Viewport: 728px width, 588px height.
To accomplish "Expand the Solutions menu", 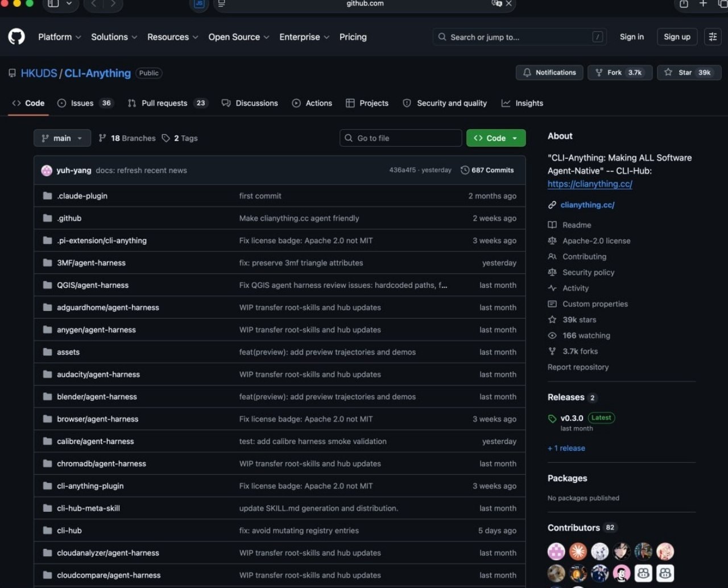I will point(114,37).
